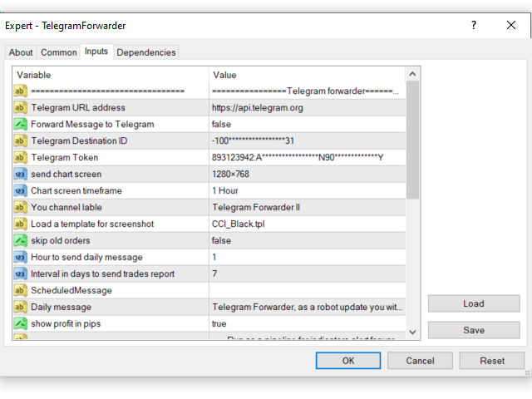
Task: Click the scrollbar down arrow
Action: [x=412, y=332]
